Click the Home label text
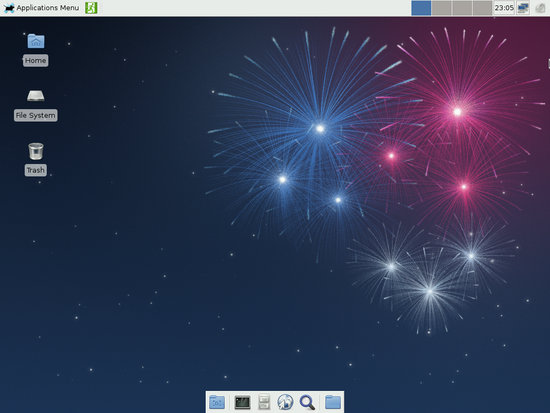 click(35, 60)
